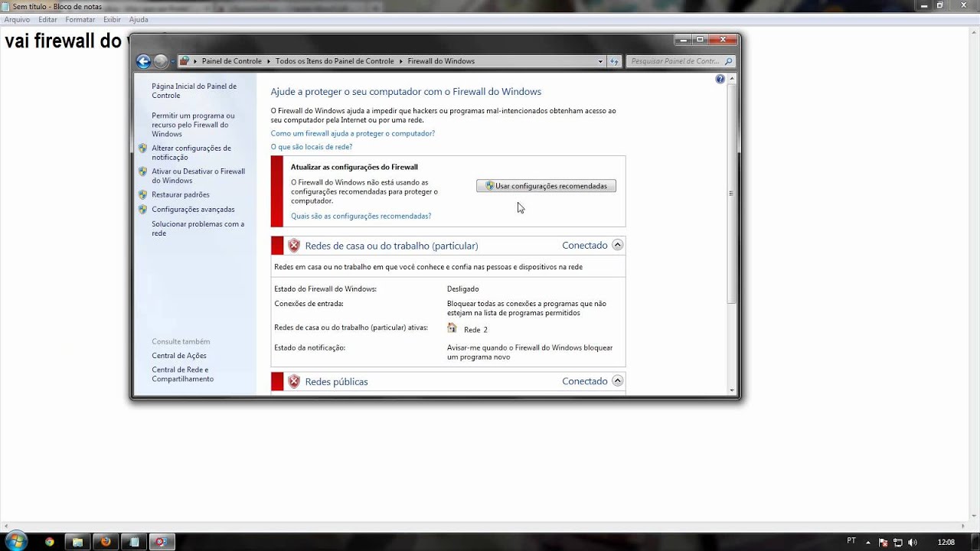Open Exibir menu in Bloco de notas
Viewport: 980px width, 551px height.
[112, 19]
